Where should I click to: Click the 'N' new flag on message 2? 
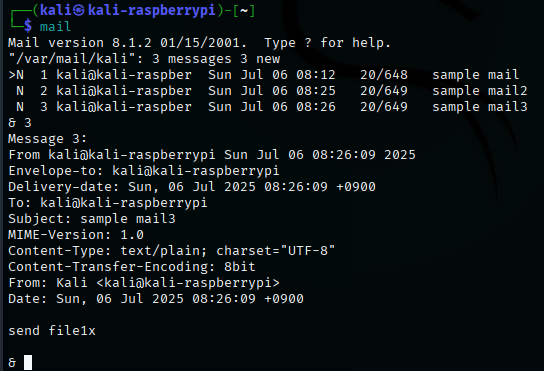tap(20, 91)
